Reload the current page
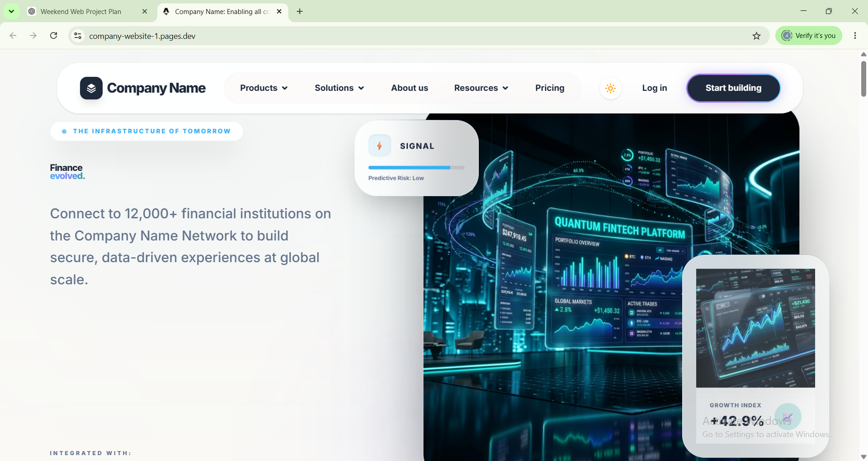This screenshot has width=868, height=461. click(54, 36)
